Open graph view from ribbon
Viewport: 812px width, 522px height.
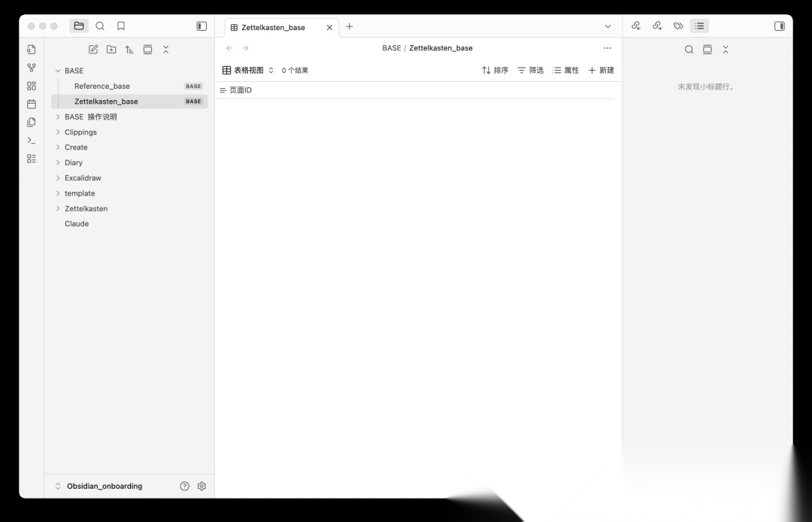click(x=32, y=68)
